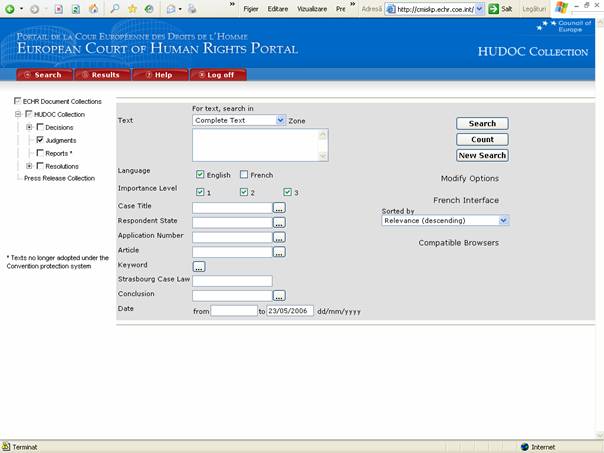Open the Sorted by Relevance dropdown
Screen dimensions: 604x453
coord(503,220)
